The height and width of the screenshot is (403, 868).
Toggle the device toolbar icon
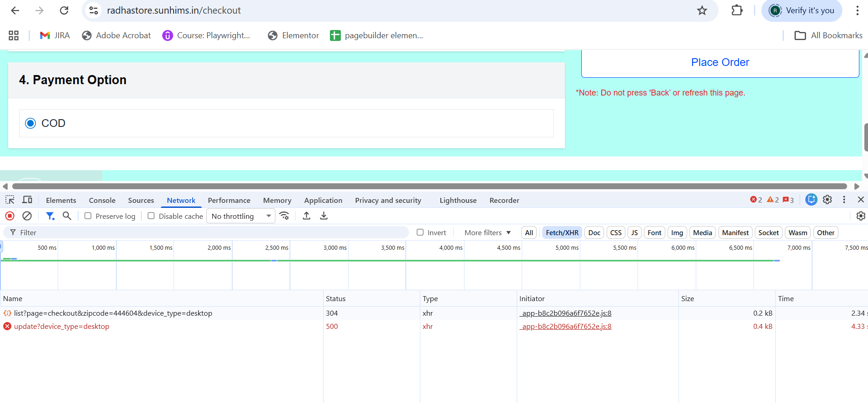[27, 200]
